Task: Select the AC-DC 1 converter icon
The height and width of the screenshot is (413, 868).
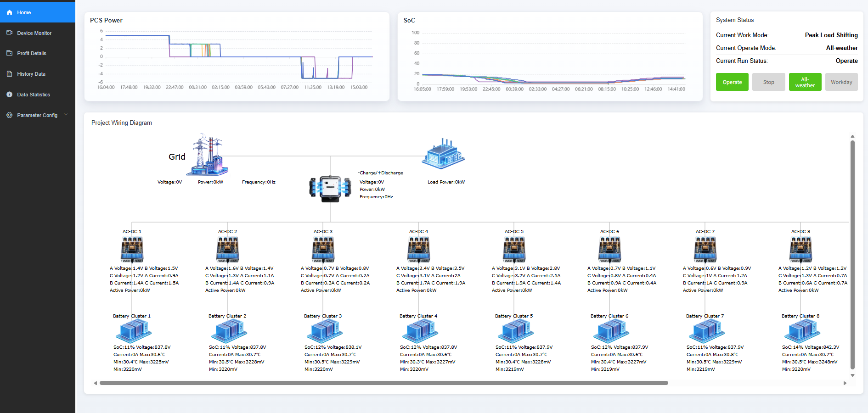Action: (132, 250)
